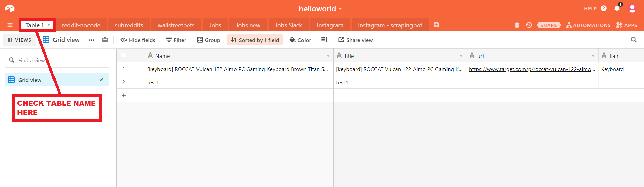Open the view options ellipsis menu
The height and width of the screenshot is (187, 644).
click(x=91, y=40)
